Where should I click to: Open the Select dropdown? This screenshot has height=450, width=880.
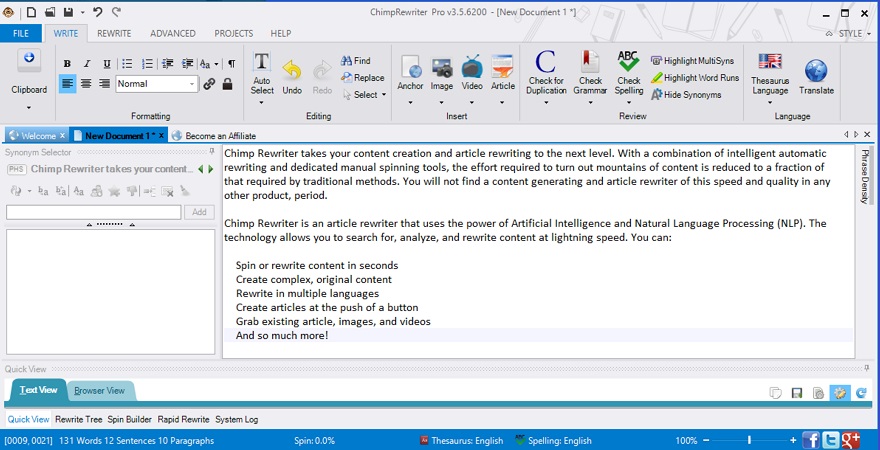pyautogui.click(x=365, y=95)
